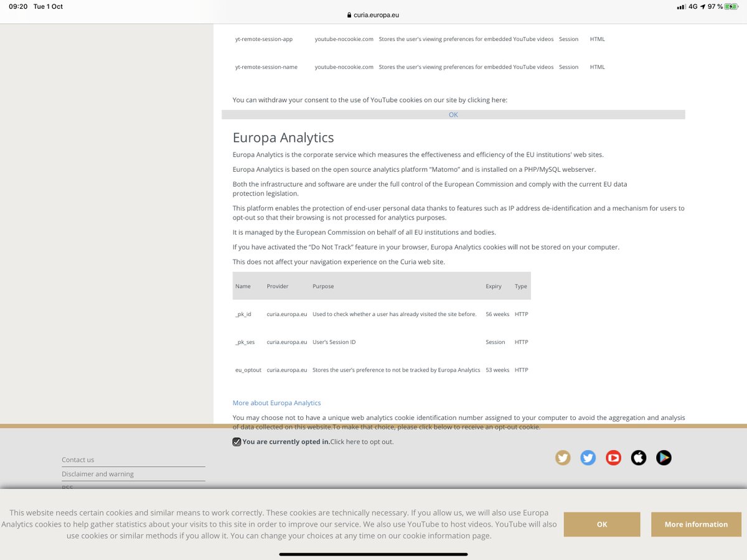Tap the location arrow status icon
Viewport: 747px width, 560px height.
pos(703,6)
